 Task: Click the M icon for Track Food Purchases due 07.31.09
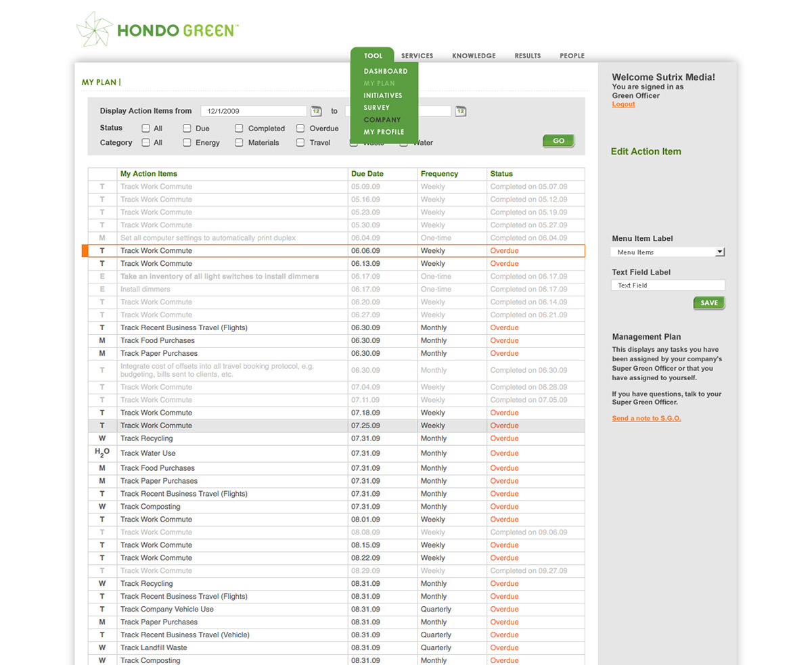[x=102, y=468]
